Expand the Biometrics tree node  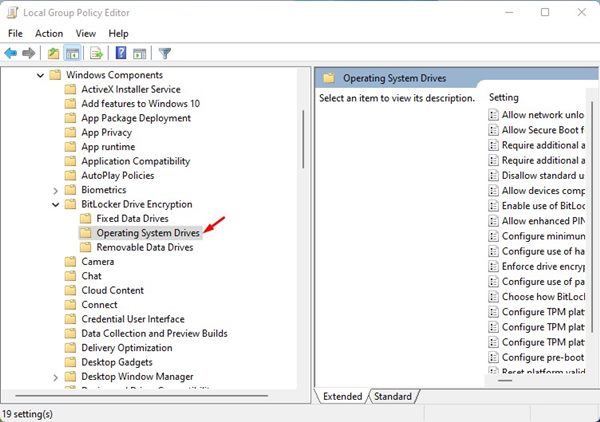point(55,190)
